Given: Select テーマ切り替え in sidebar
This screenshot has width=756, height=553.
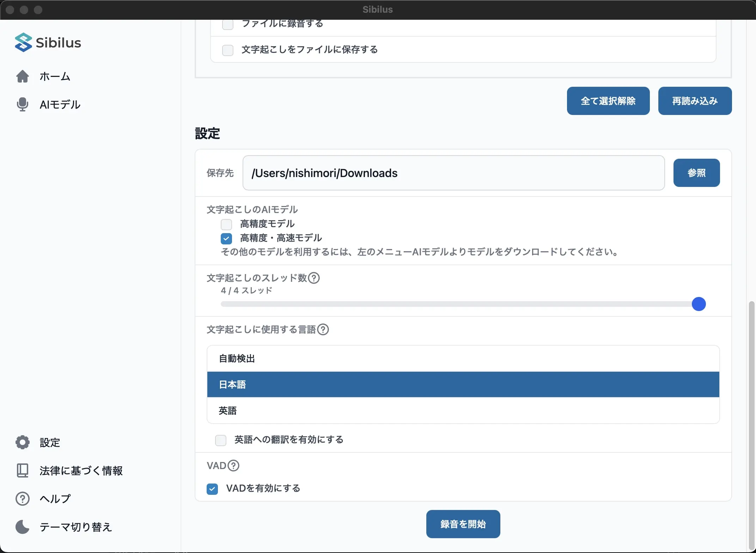Looking at the screenshot, I should point(76,527).
